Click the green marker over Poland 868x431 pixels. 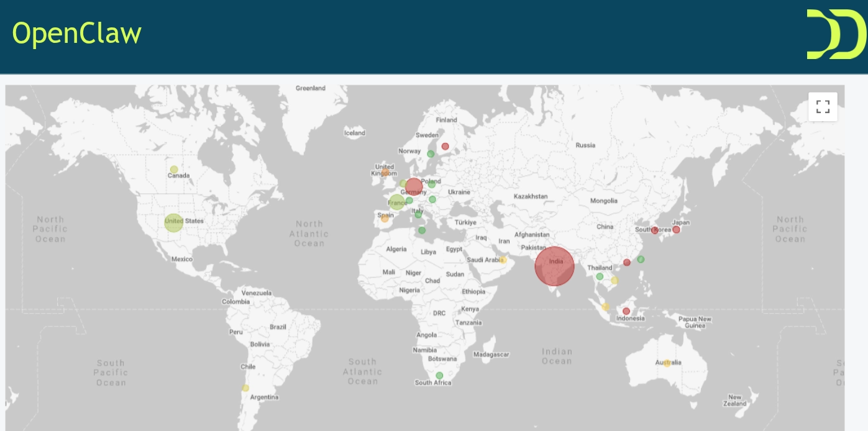tap(431, 184)
